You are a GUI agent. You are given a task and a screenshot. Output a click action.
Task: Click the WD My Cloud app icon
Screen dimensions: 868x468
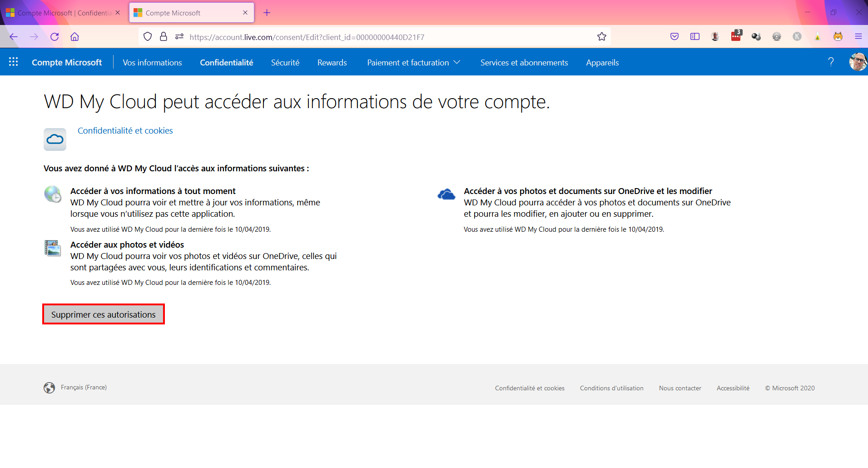[55, 139]
